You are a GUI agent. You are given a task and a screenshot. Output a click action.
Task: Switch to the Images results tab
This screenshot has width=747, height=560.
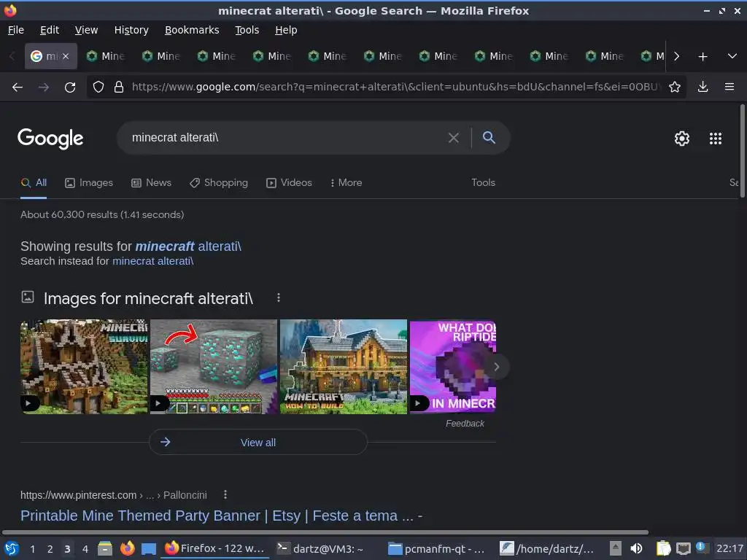click(x=89, y=183)
